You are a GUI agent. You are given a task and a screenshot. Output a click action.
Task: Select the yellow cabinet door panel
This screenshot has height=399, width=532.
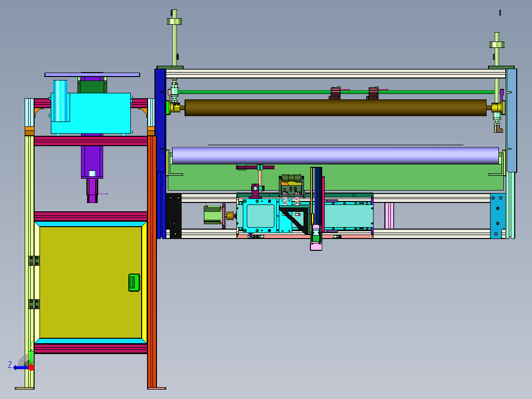[91, 282]
